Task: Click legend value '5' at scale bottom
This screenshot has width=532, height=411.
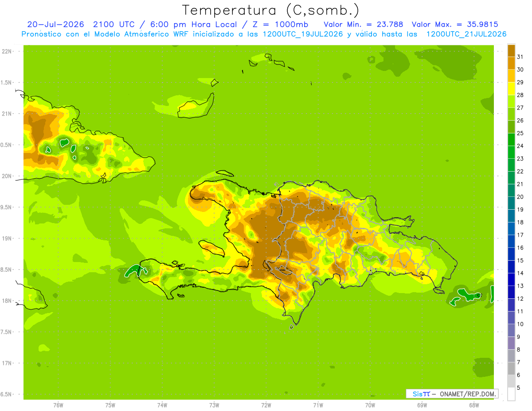Action: coord(519,388)
